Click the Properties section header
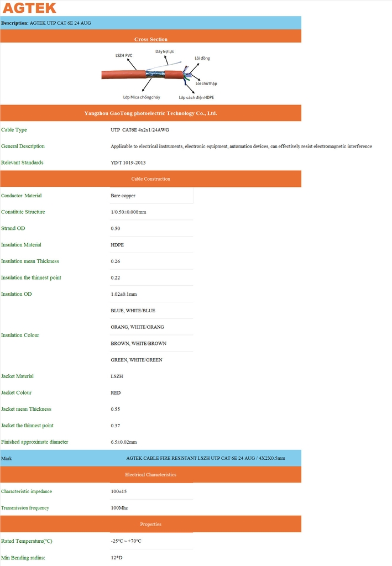This screenshot has height=566, width=392. click(150, 524)
